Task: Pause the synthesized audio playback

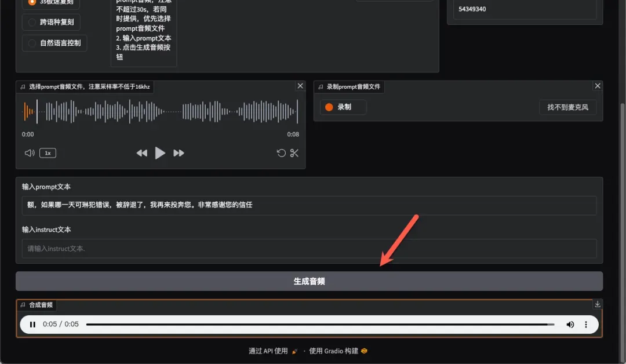Action: pyautogui.click(x=33, y=325)
